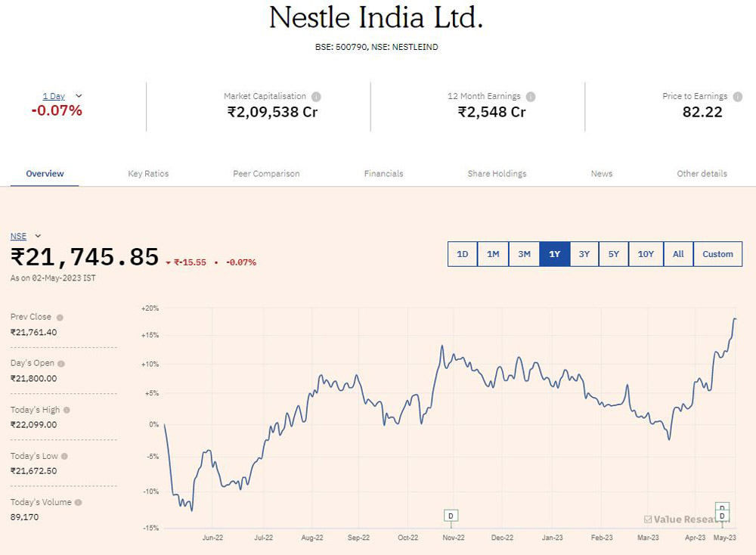756x555 pixels.
Task: Switch chart range to 1M
Action: tap(493, 254)
